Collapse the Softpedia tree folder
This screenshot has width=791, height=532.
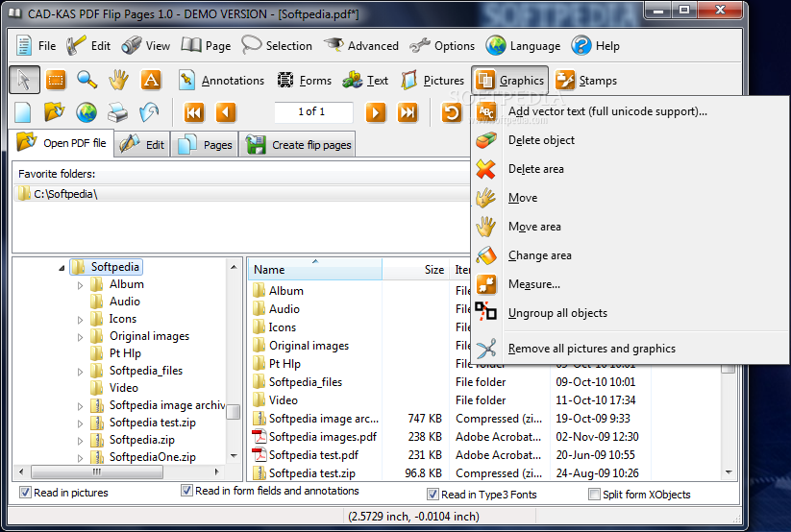tap(62, 267)
